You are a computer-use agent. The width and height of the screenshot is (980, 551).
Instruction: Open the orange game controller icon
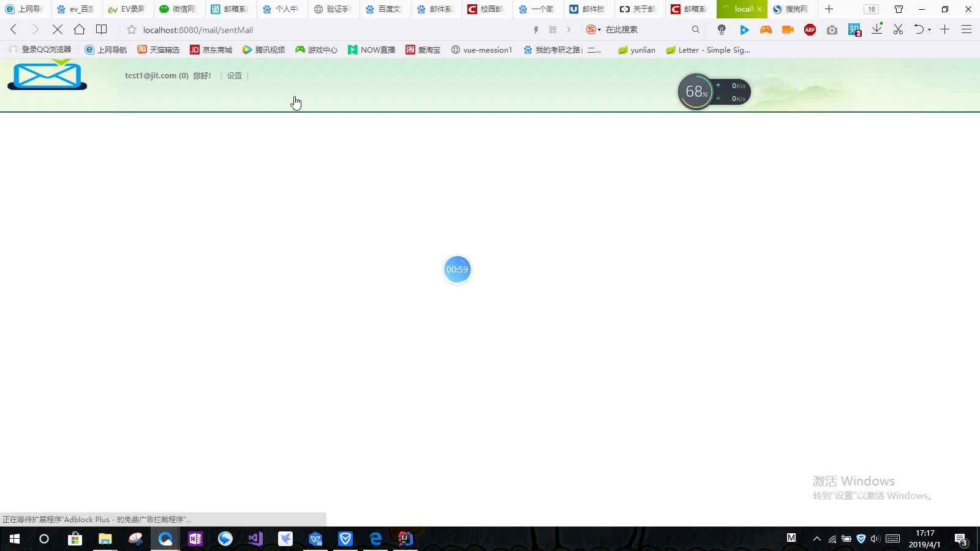[766, 29]
